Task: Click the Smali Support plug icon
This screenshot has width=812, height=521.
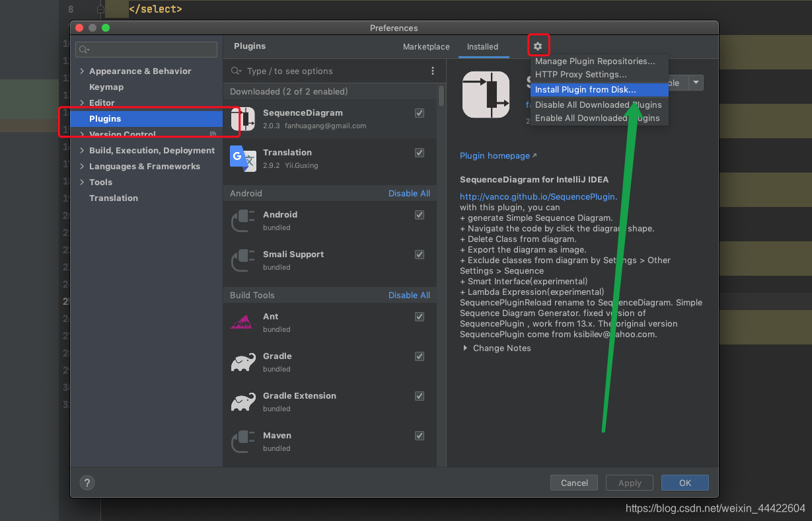Action: click(x=243, y=260)
